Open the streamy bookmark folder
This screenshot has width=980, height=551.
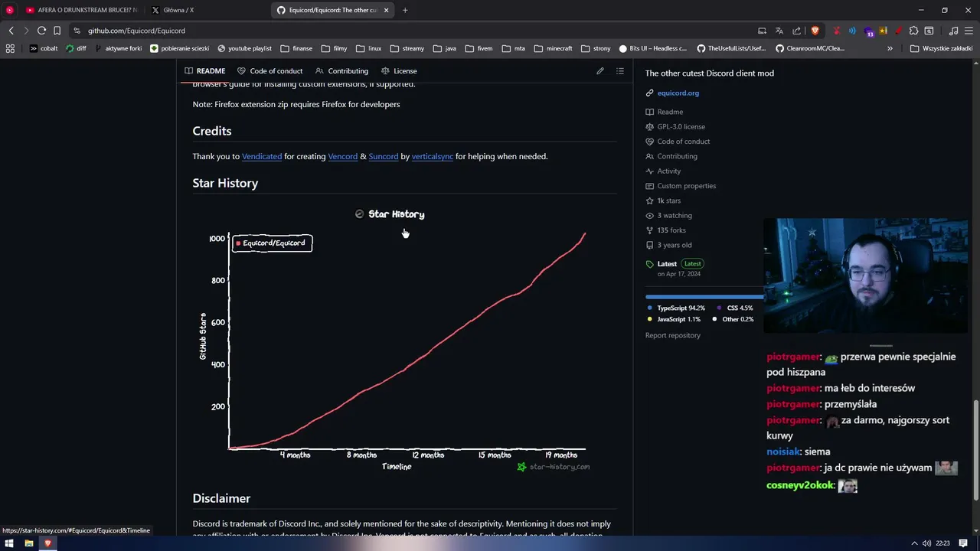[407, 48]
